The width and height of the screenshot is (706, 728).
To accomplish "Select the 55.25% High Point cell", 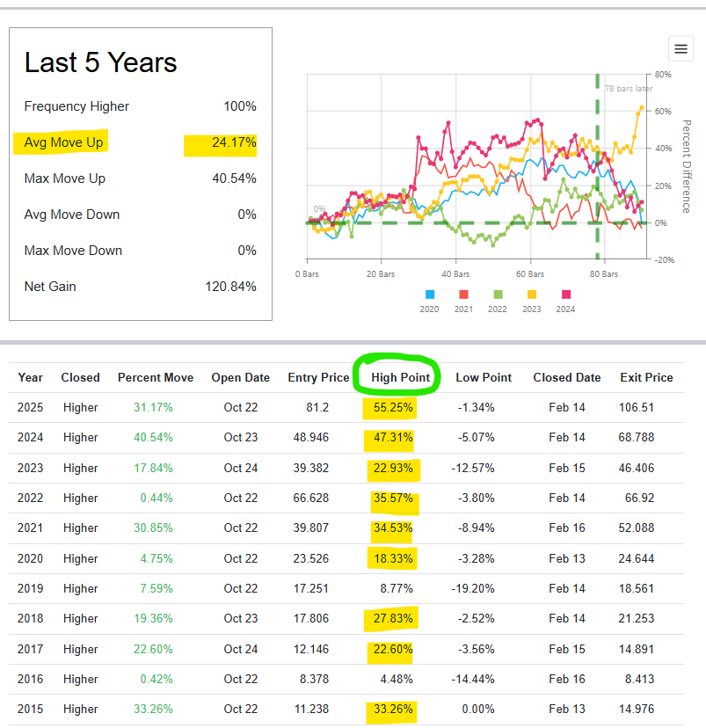I will pyautogui.click(x=392, y=408).
